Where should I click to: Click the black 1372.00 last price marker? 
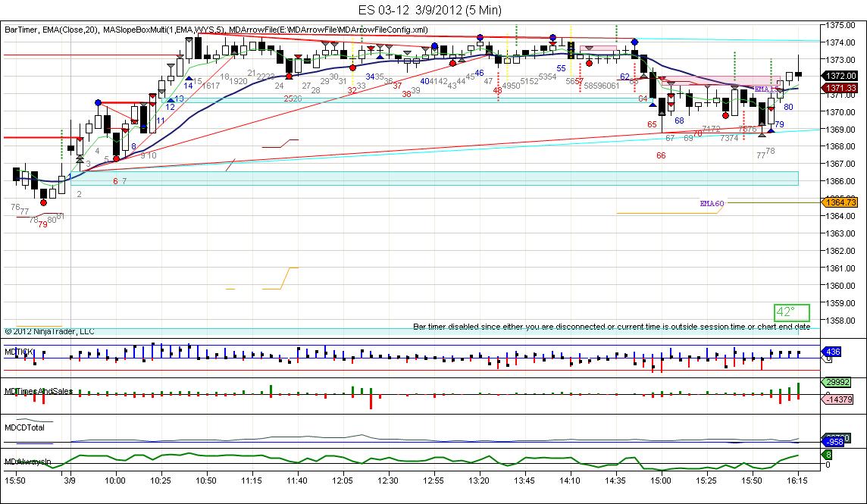(841, 76)
